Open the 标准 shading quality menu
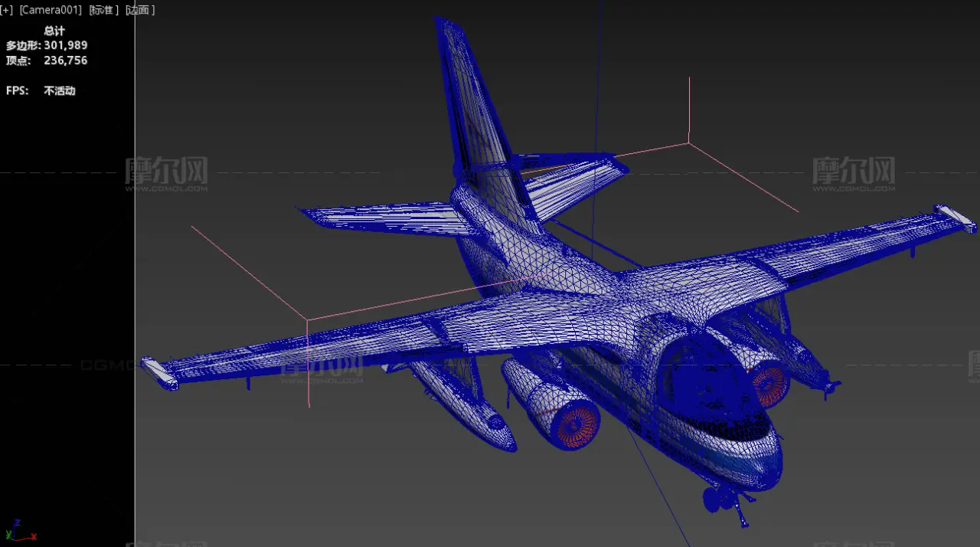The width and height of the screenshot is (980, 547). (103, 10)
